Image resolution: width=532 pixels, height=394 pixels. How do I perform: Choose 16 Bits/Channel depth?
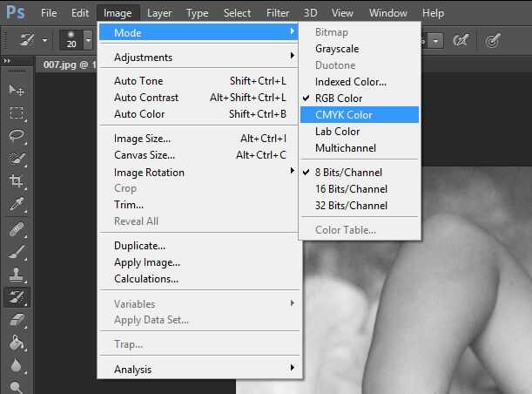pos(351,189)
